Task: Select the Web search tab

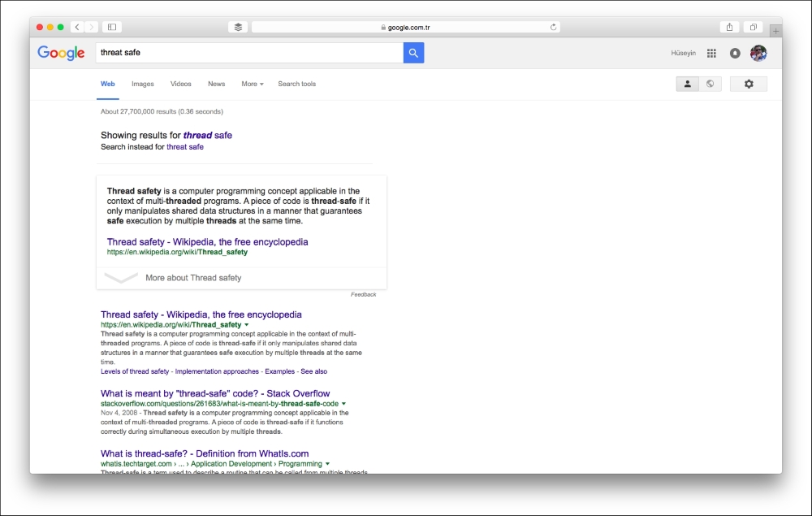Action: pyautogui.click(x=108, y=84)
